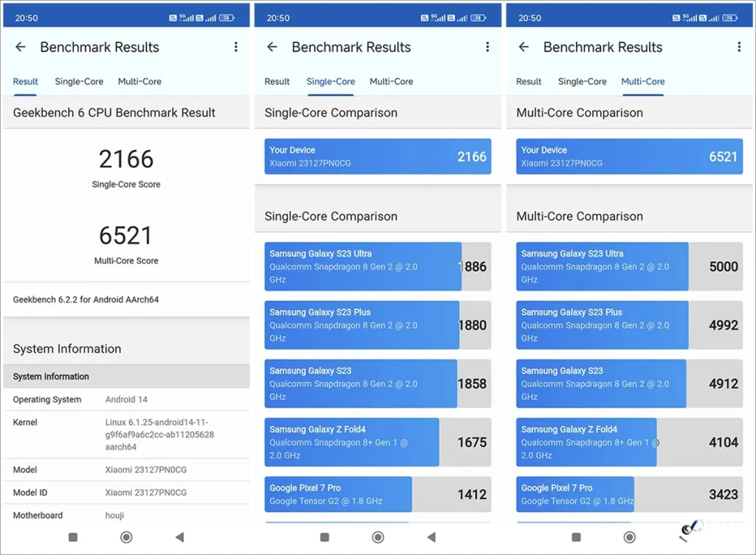
Task: Switch to Multi-Core tab on the Geekbench Result screen
Action: point(140,81)
